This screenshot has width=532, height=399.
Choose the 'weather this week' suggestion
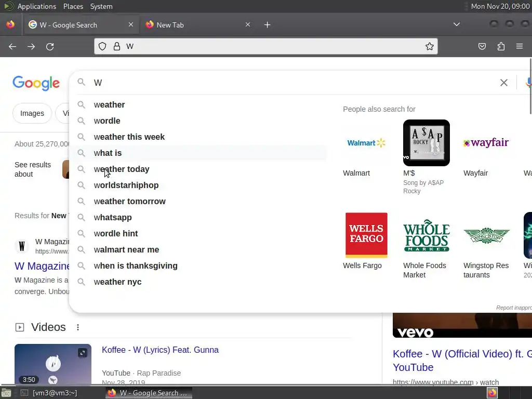198,137
